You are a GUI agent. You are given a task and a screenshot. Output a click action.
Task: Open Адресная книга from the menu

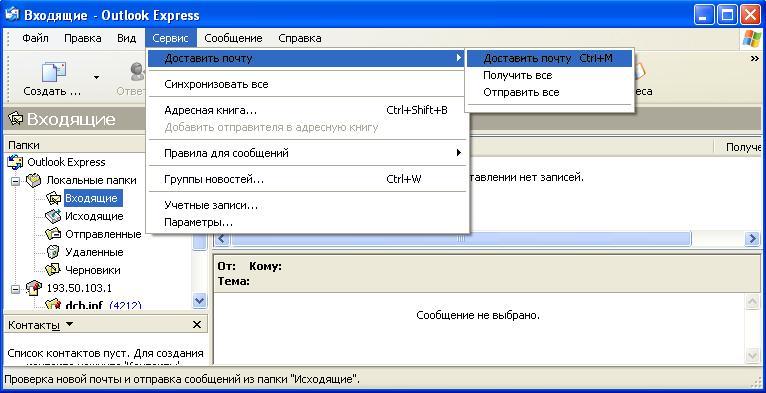[307, 110]
